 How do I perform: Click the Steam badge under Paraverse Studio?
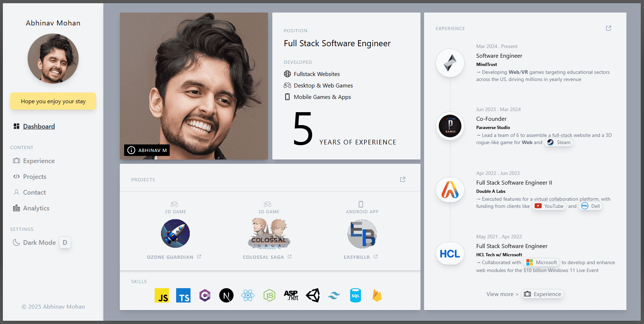(x=558, y=142)
